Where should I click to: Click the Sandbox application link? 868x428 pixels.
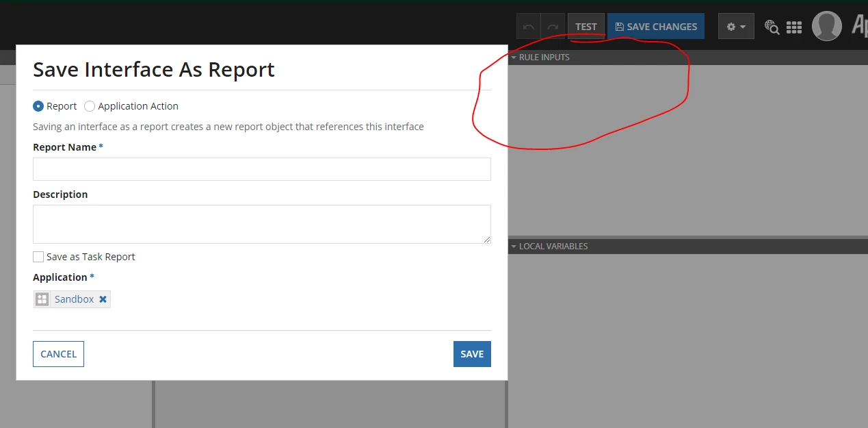tap(75, 299)
